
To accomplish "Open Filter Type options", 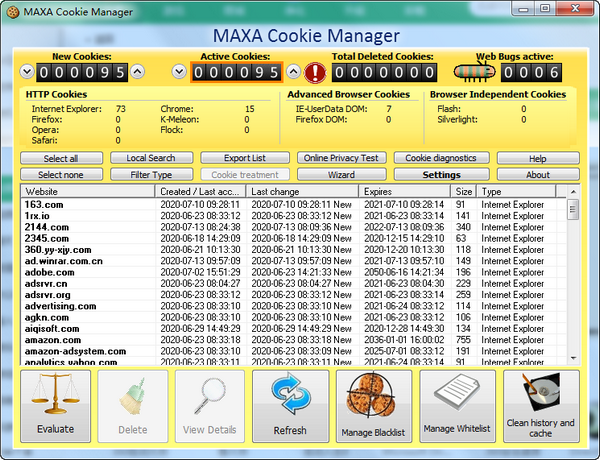I will (152, 175).
